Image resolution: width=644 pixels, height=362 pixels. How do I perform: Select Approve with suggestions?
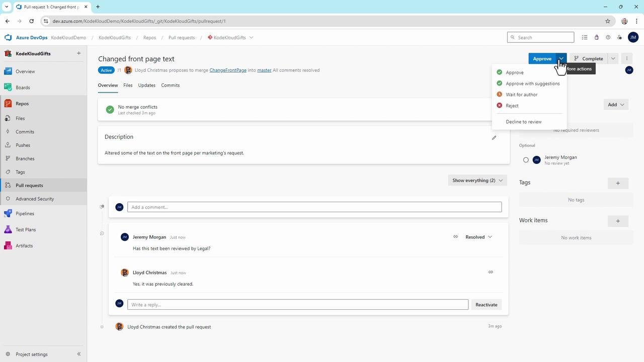(x=529, y=83)
